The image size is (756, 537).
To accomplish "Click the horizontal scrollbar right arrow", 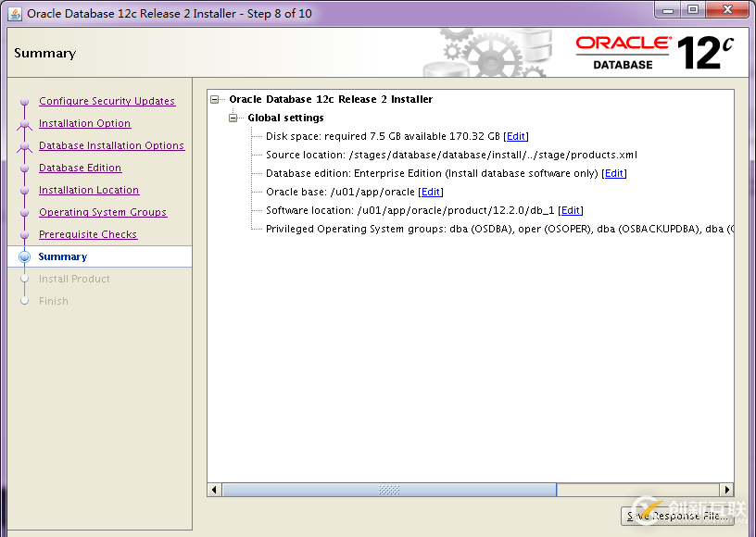I will (727, 491).
